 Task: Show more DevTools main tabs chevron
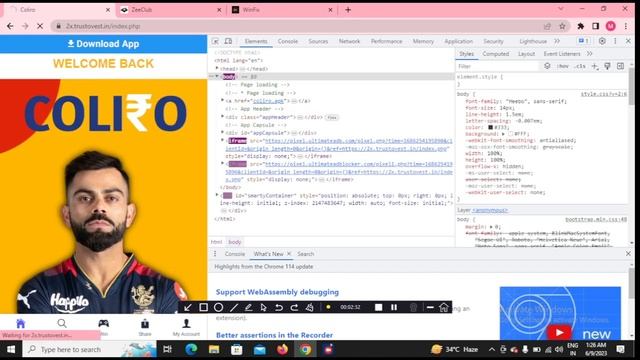point(557,41)
